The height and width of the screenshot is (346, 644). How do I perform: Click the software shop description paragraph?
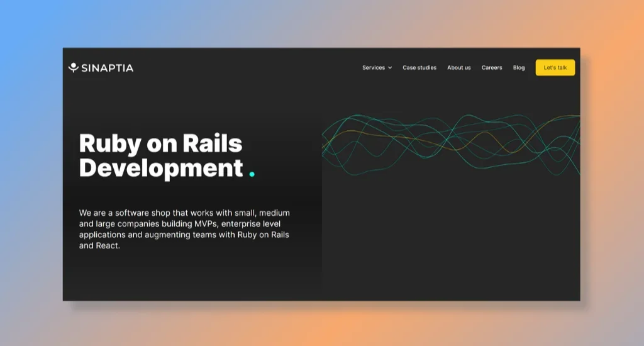pyautogui.click(x=184, y=229)
